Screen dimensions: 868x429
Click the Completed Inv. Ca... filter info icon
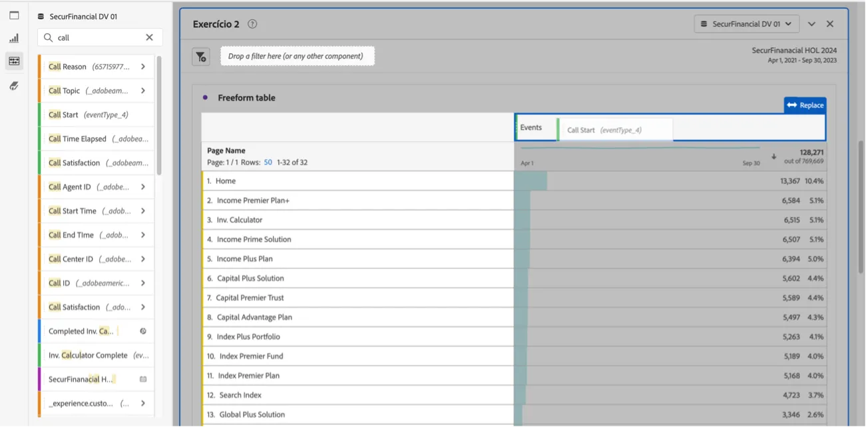pyautogui.click(x=143, y=331)
